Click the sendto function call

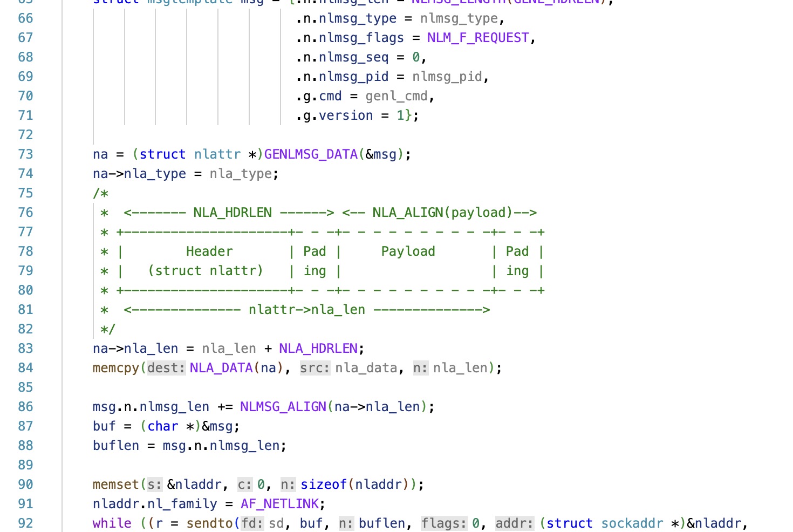(209, 523)
